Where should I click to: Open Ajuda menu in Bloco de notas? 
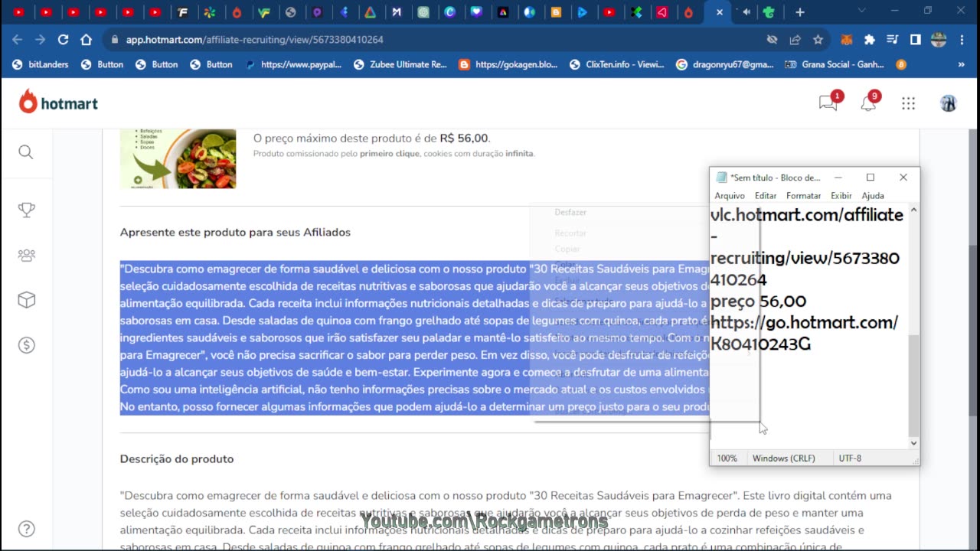tap(872, 196)
